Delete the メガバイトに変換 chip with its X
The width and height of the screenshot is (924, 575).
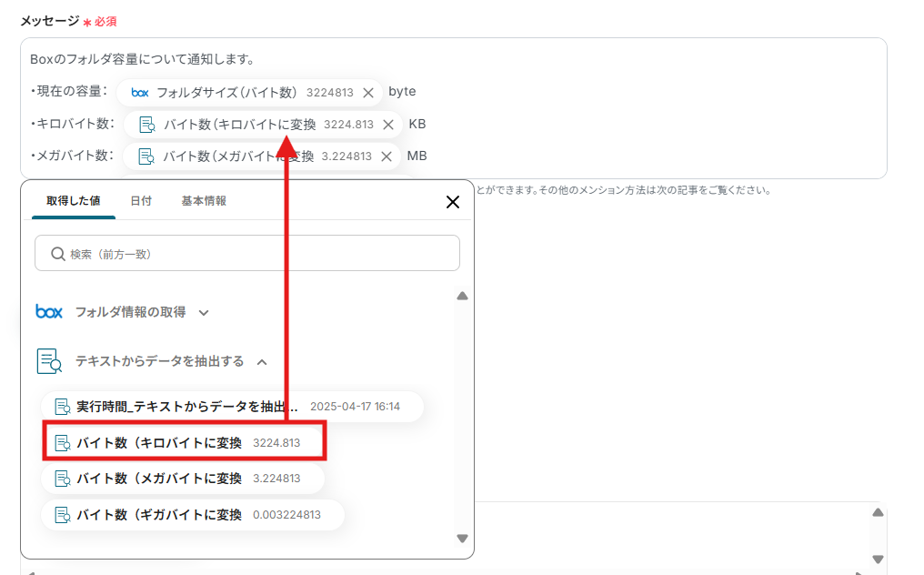(387, 156)
